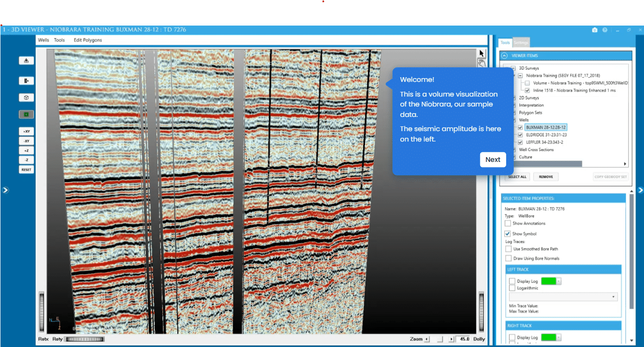Enable Logarithmic in Left Track

click(x=512, y=288)
